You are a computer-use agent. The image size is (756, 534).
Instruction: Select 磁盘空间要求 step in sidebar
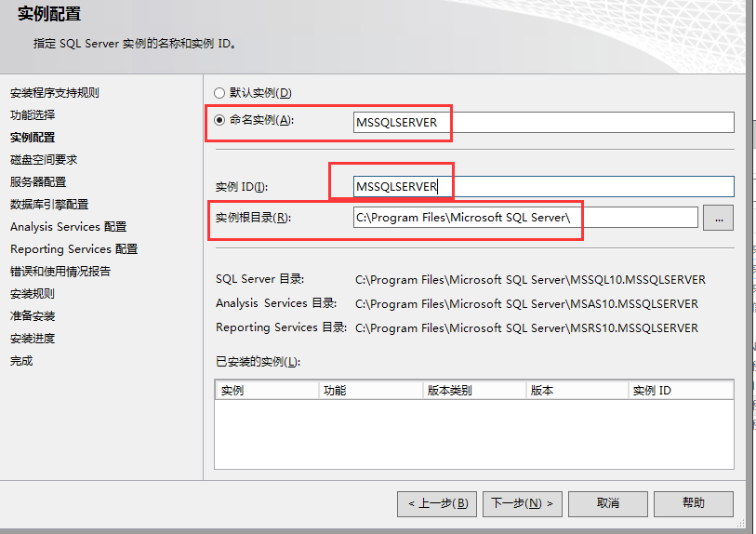tap(44, 160)
